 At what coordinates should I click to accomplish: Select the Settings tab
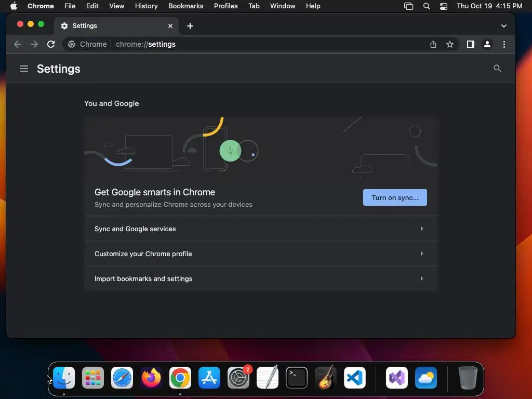tap(116, 26)
